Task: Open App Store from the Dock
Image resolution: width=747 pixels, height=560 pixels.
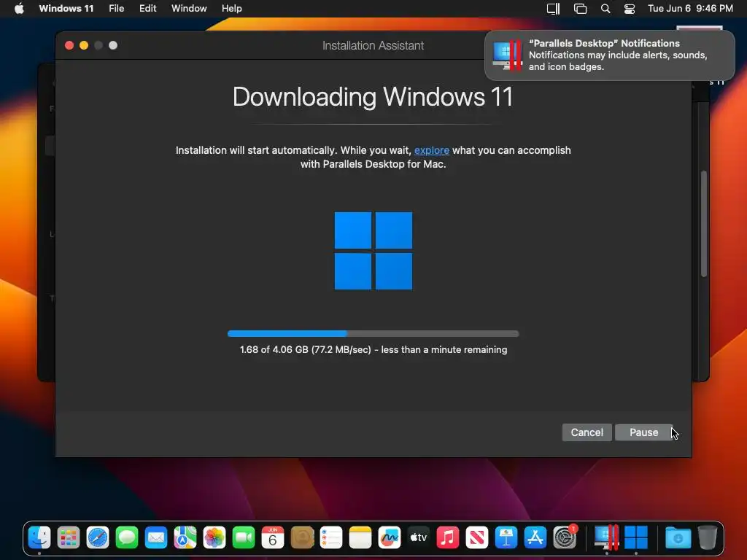Action: click(535, 538)
